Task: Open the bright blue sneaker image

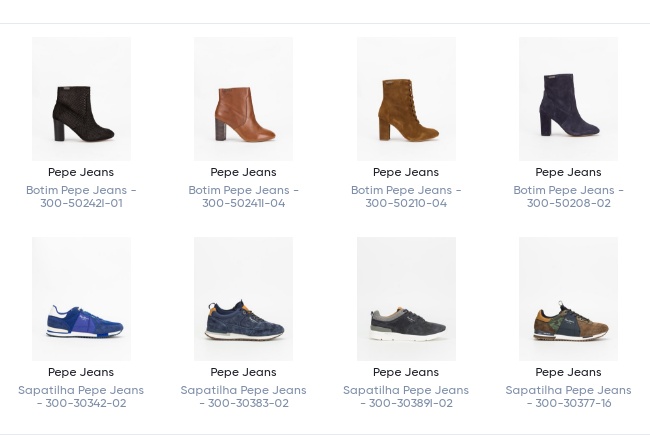Action: (81, 300)
